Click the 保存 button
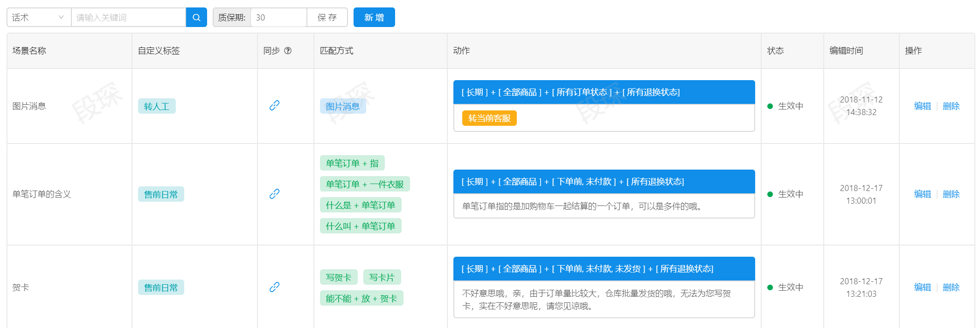Viewport: 980px width, 328px height. coord(327,17)
